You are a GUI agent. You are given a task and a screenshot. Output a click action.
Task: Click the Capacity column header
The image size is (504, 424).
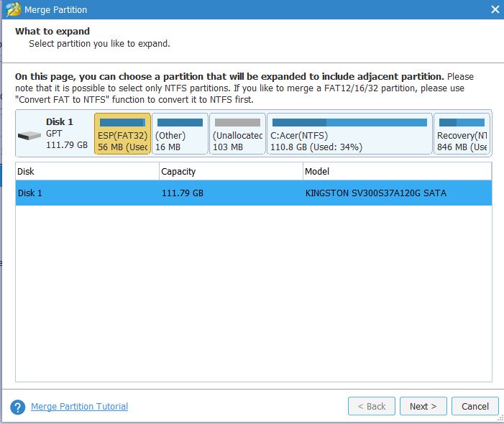pyautogui.click(x=231, y=171)
